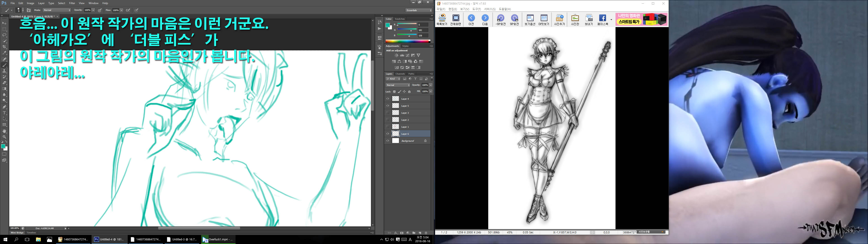Select the Hand tool
This screenshot has height=244, width=868.
pyautogui.click(x=4, y=131)
